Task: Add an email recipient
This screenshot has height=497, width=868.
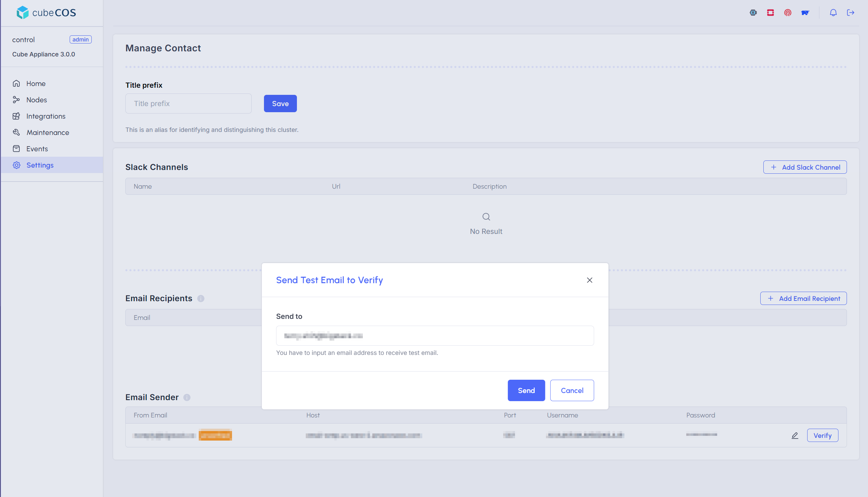Action: [803, 298]
